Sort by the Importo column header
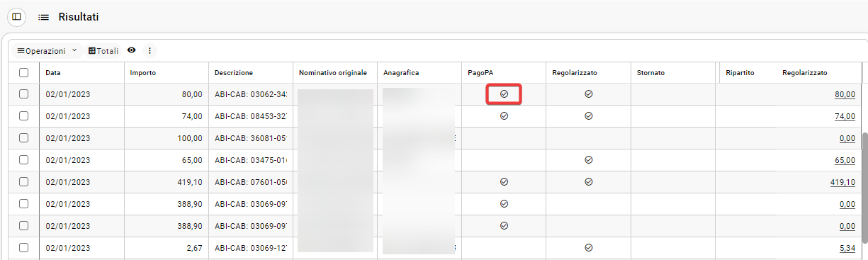 143,72
